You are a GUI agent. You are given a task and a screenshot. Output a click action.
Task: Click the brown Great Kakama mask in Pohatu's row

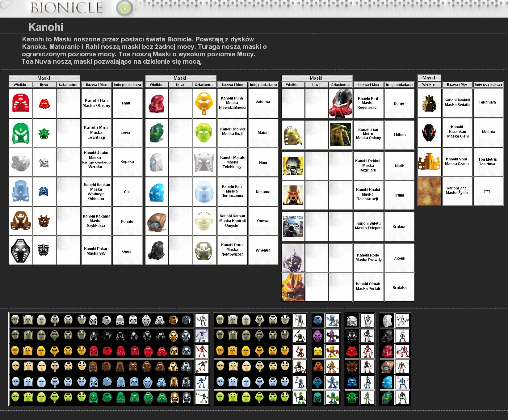click(x=21, y=220)
